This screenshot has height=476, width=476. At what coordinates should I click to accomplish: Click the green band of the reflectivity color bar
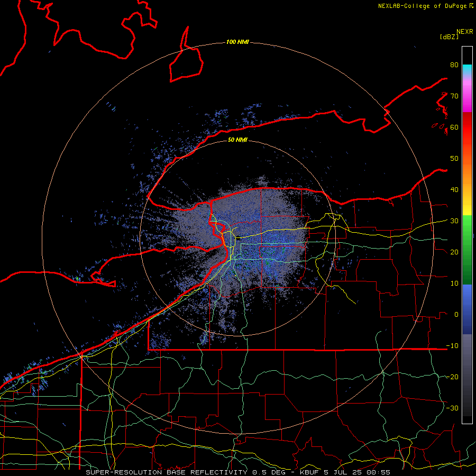(467, 250)
